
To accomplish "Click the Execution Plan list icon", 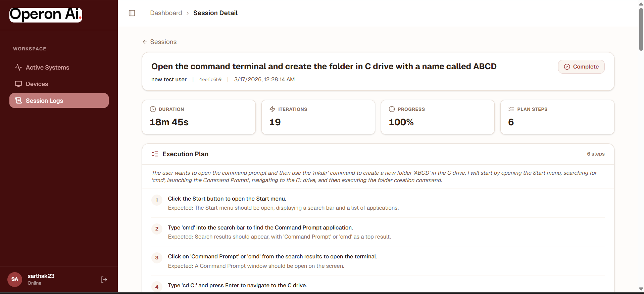I will click(155, 154).
